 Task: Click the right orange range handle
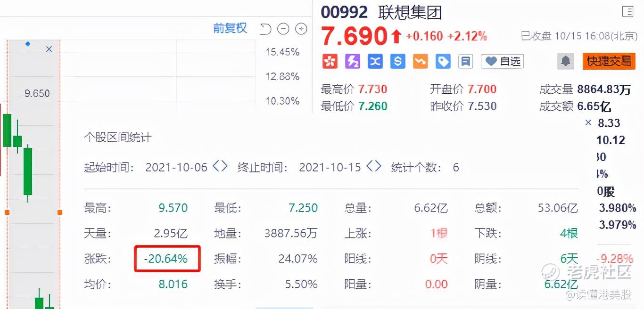coord(59,212)
